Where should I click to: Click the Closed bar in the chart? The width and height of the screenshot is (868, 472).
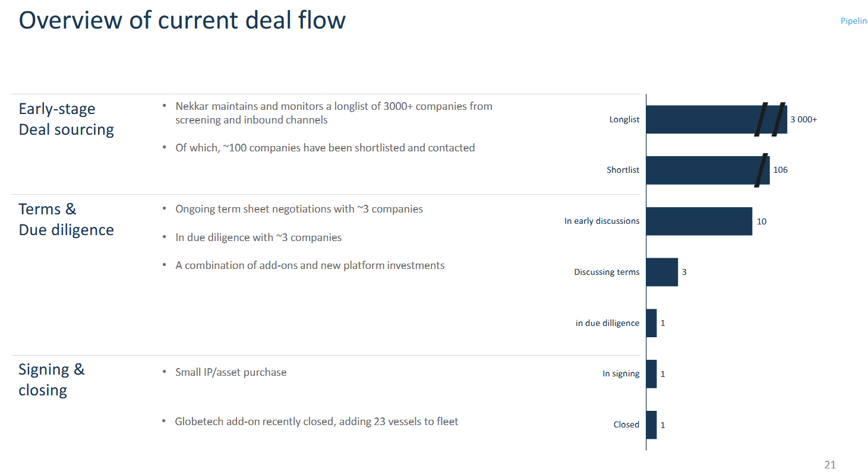pos(652,425)
